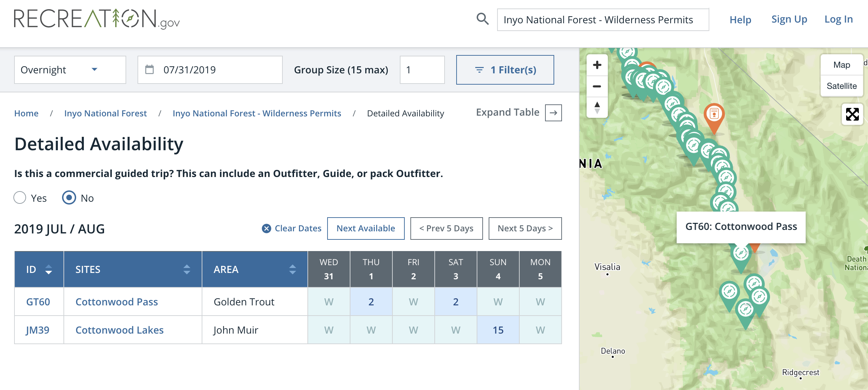The height and width of the screenshot is (390, 868).
Task: Go to Inyo National Forest breadcrumb
Action: [105, 113]
